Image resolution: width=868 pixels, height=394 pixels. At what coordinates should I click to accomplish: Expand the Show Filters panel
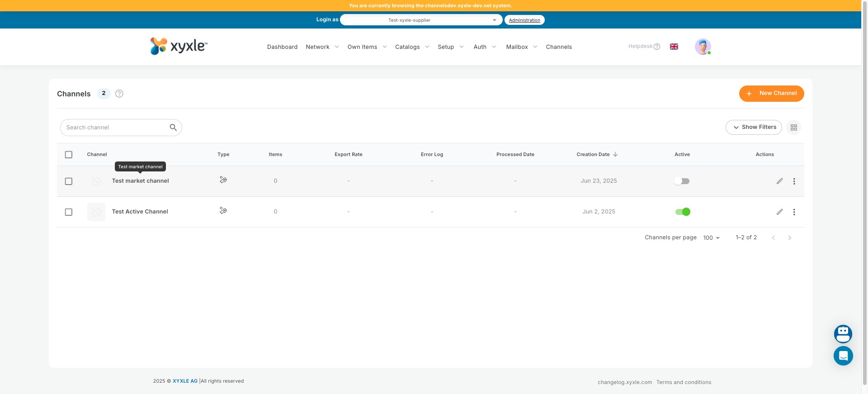(x=754, y=128)
